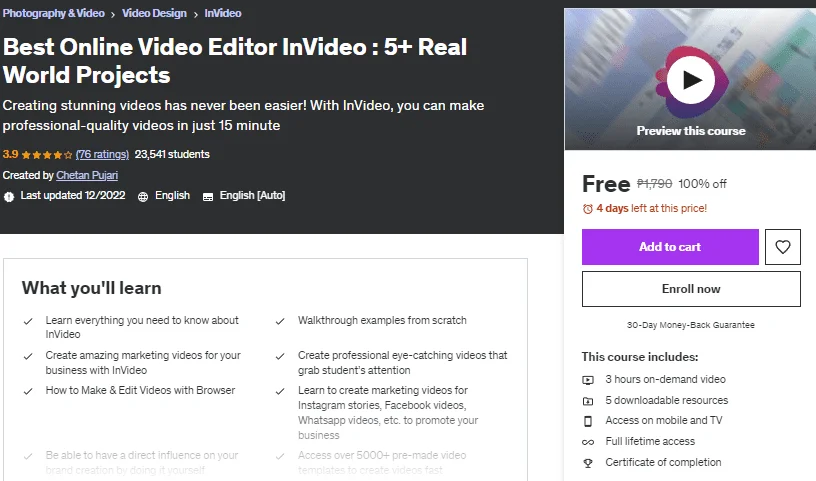Screen dimensions: 816x481
Task: Click the certificate trophy icon
Action: pyautogui.click(x=588, y=463)
